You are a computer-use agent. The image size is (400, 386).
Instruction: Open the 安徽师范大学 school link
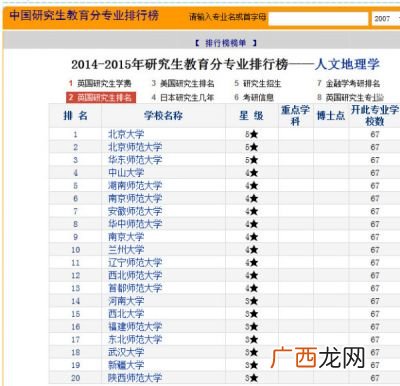point(135,211)
